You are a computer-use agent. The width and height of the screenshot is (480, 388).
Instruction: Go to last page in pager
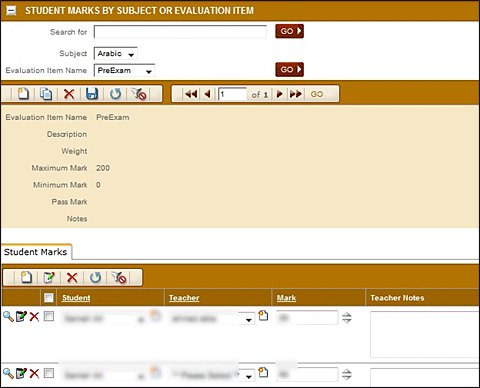pos(296,94)
